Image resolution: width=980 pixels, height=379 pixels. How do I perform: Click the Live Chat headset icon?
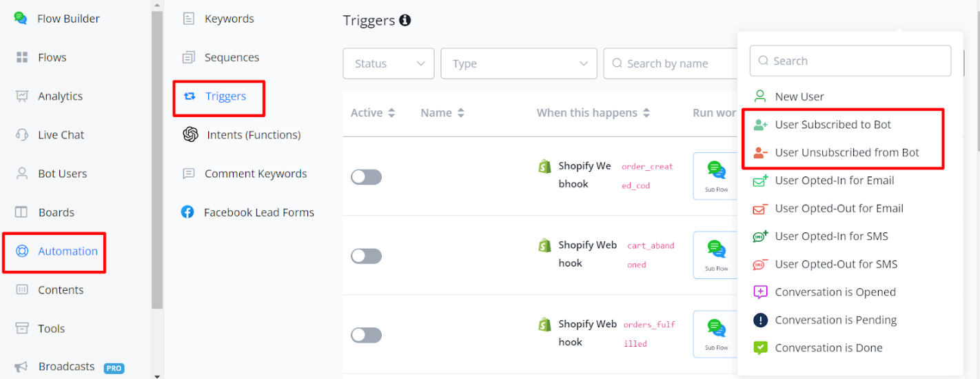pyautogui.click(x=22, y=135)
